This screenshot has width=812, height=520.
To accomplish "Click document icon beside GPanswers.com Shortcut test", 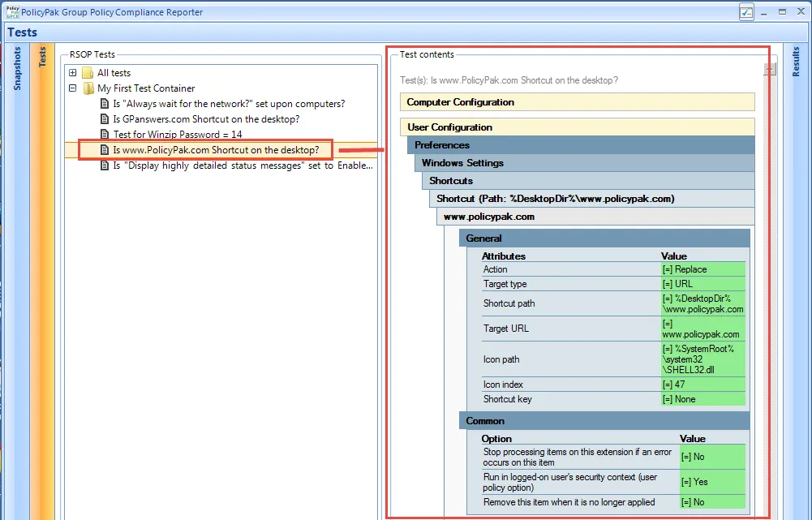I will 105,119.
